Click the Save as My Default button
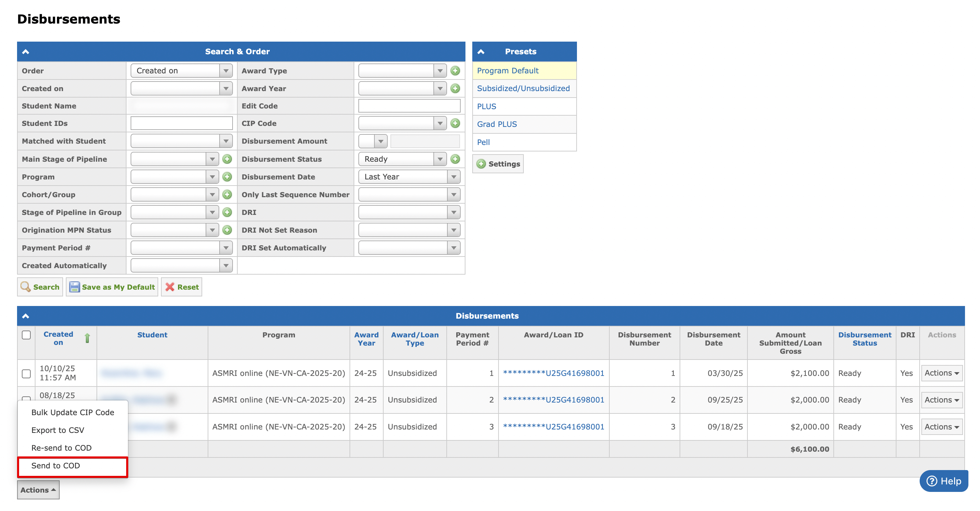The image size is (980, 511). coord(112,287)
